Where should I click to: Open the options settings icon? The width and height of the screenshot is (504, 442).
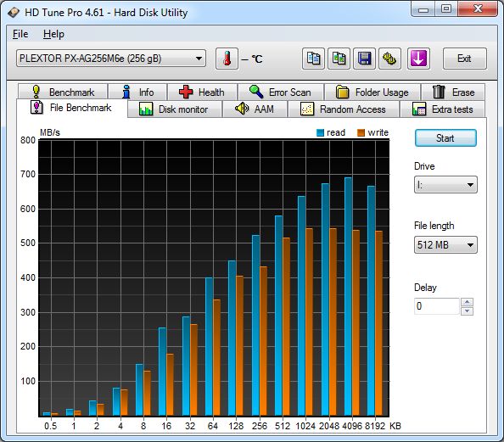tap(389, 59)
